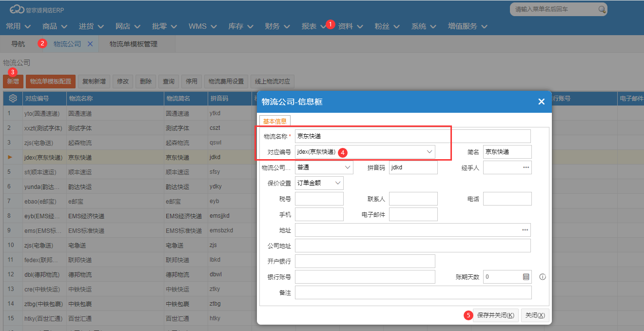Open the 常用 menu

point(18,26)
